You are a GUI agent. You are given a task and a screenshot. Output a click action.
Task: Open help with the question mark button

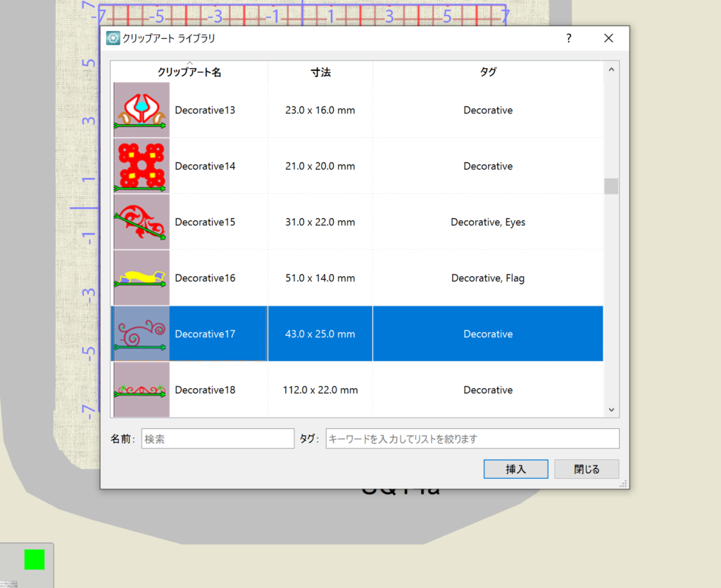point(569,38)
